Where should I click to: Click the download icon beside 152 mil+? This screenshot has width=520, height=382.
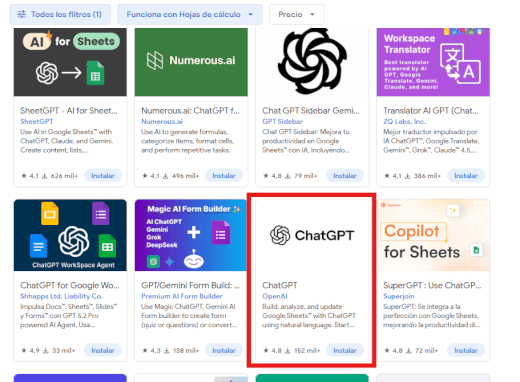coord(288,350)
